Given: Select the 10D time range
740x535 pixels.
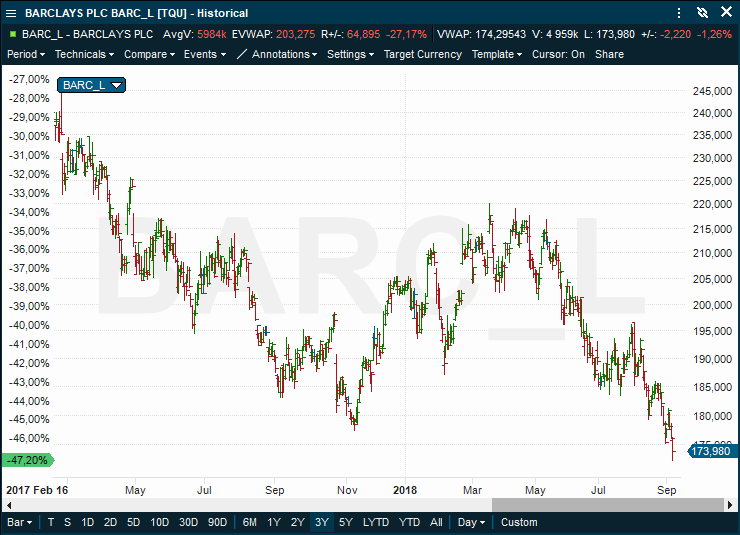Looking at the screenshot, I should [160, 522].
